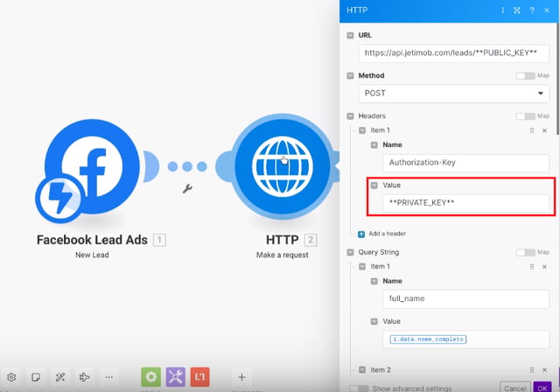Collapse Query String Item 1
Image resolution: width=560 pixels, height=392 pixels.
point(362,267)
